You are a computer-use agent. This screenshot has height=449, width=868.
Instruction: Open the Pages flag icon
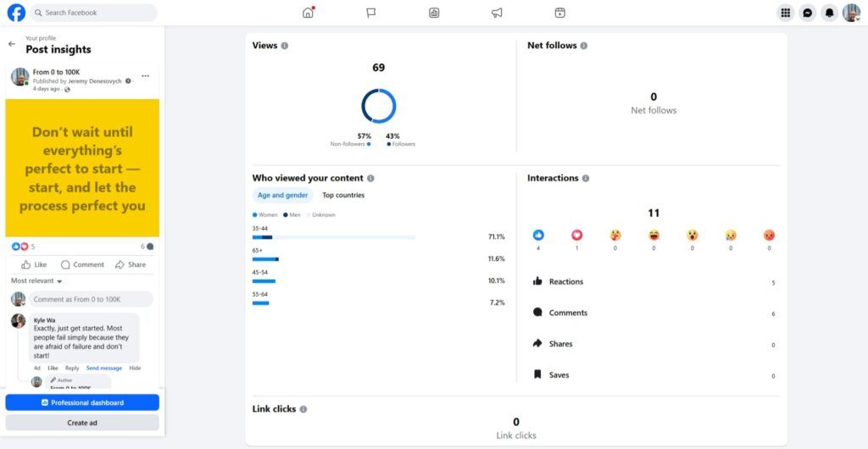point(371,13)
